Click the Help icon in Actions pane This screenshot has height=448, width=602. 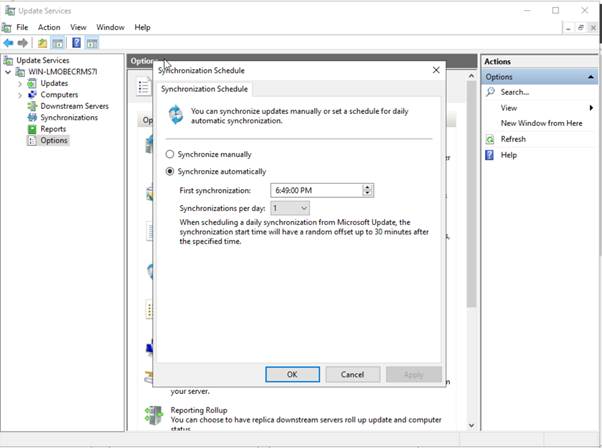pos(490,155)
